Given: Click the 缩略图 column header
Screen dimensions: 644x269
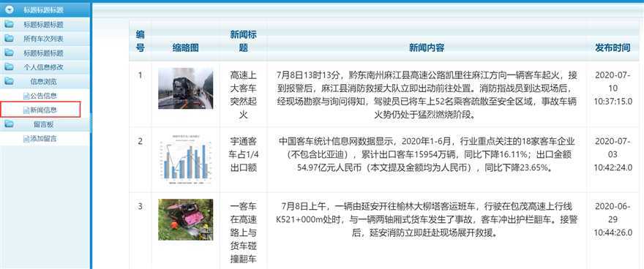Looking at the screenshot, I should click(x=186, y=48).
